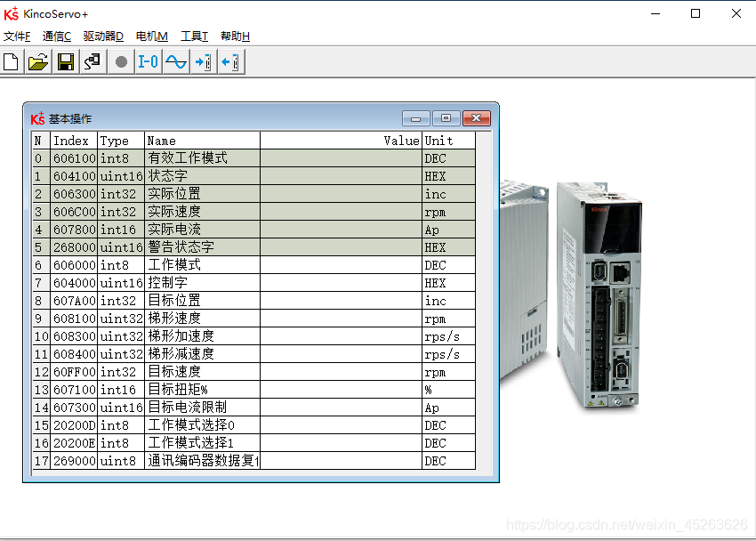
Task: Click the Value cell for 工作模式
Action: pyautogui.click(x=341, y=265)
